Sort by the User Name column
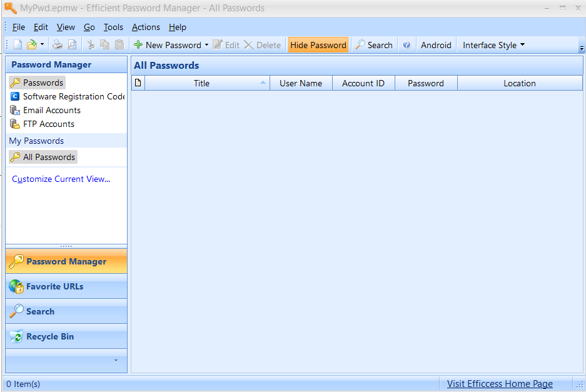 pos(301,83)
